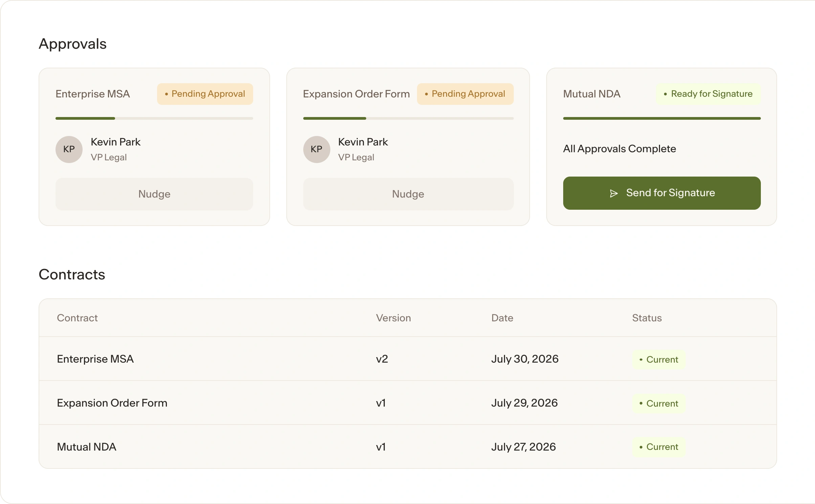The image size is (815, 504).
Task: Click the Approvals section heading
Action: [x=73, y=44]
